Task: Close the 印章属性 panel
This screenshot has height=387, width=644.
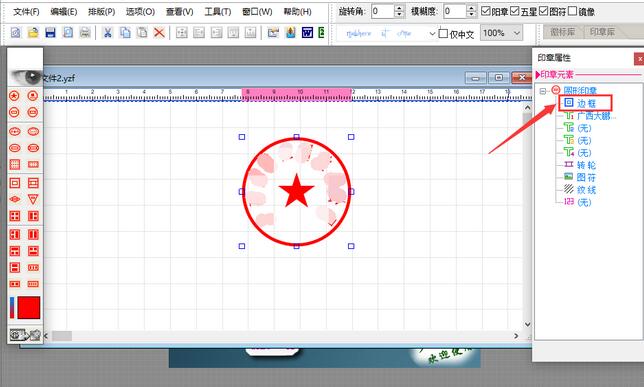Action: tap(639, 59)
